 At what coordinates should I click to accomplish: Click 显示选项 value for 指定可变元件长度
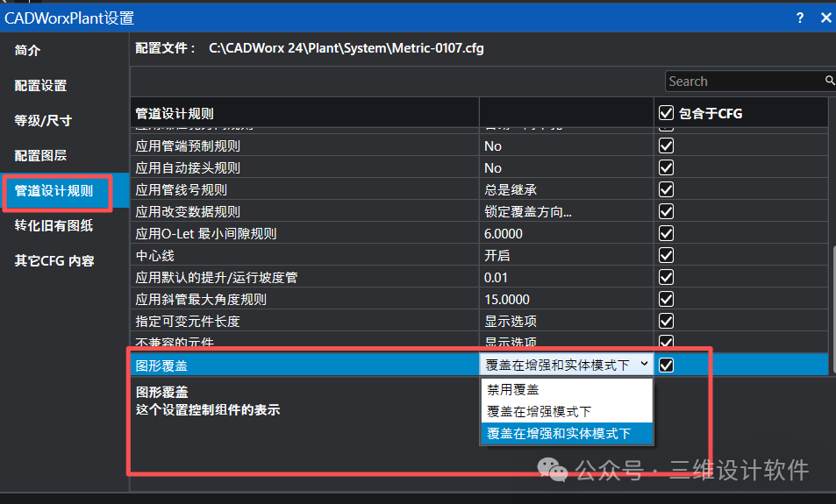pyautogui.click(x=511, y=321)
